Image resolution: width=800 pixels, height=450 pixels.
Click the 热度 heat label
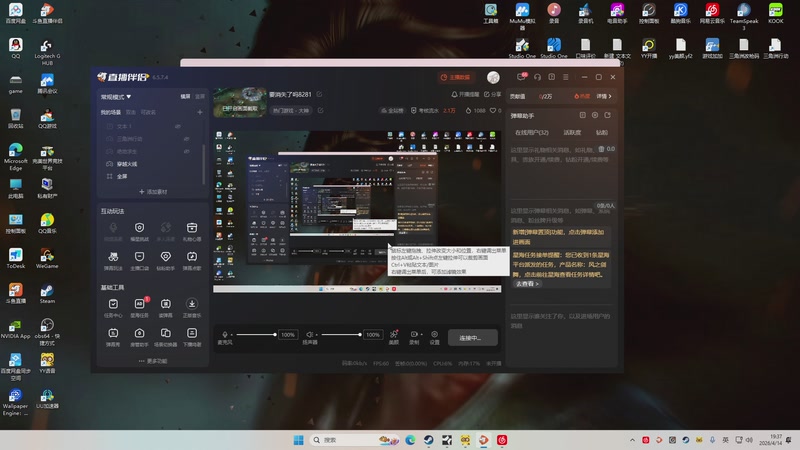coord(582,96)
